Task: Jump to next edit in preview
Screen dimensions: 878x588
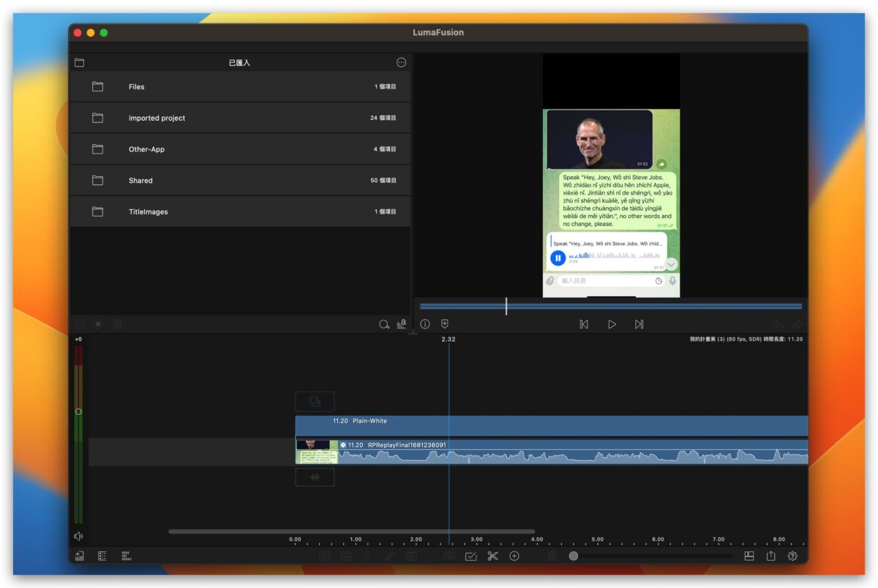Action: [639, 324]
